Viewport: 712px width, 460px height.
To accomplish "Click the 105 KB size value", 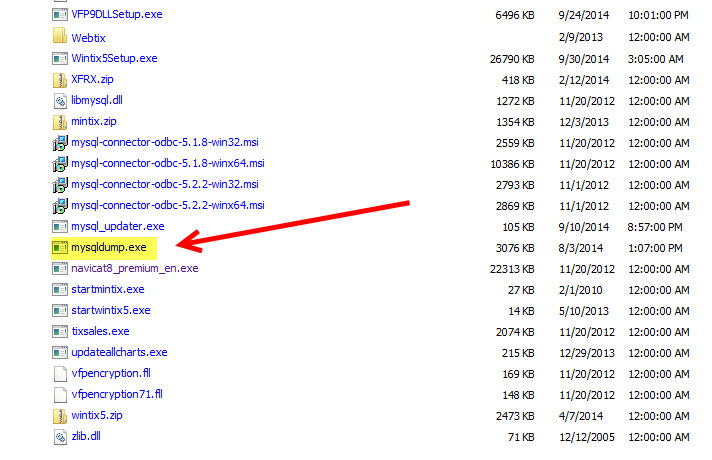I will coord(518,227).
